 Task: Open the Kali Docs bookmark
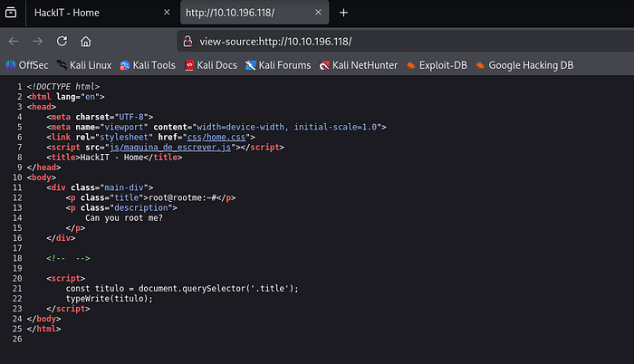click(x=211, y=65)
